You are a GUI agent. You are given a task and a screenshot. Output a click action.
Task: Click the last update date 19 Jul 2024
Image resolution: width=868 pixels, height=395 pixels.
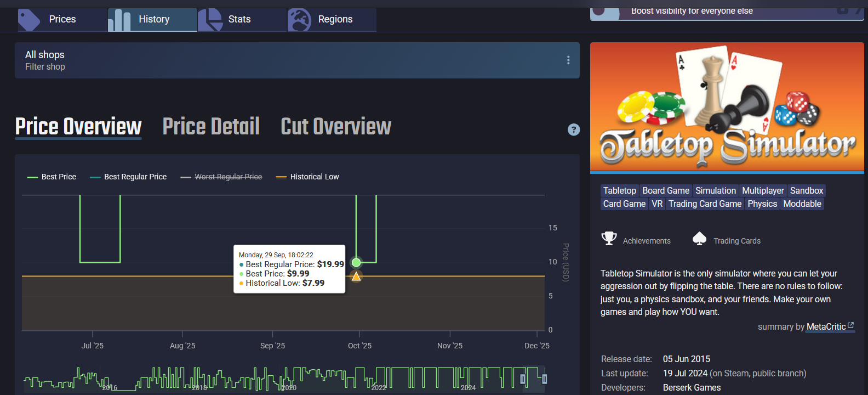pos(685,373)
